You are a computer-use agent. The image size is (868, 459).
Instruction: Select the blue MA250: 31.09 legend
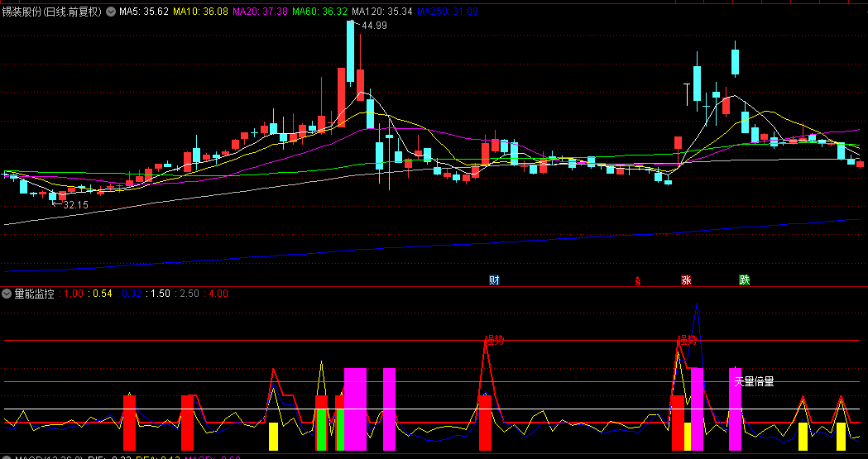448,12
